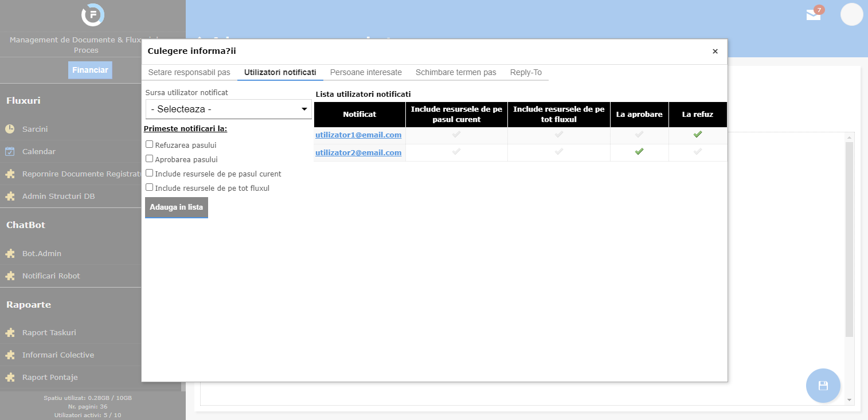
Task: Check Include resursele de pe pasul curent
Action: point(149,173)
